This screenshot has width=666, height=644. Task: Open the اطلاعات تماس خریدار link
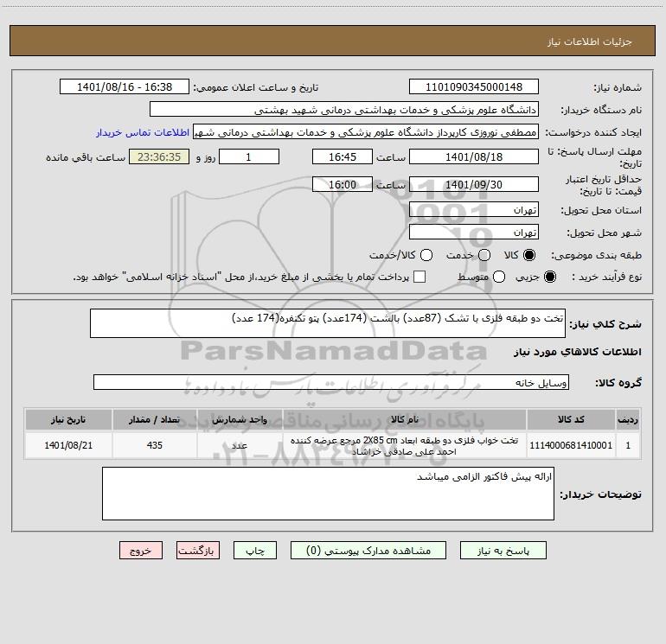pyautogui.click(x=143, y=132)
